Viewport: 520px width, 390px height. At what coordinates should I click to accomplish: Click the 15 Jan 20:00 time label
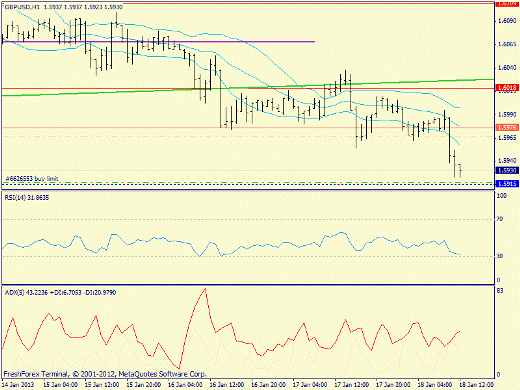point(144,385)
